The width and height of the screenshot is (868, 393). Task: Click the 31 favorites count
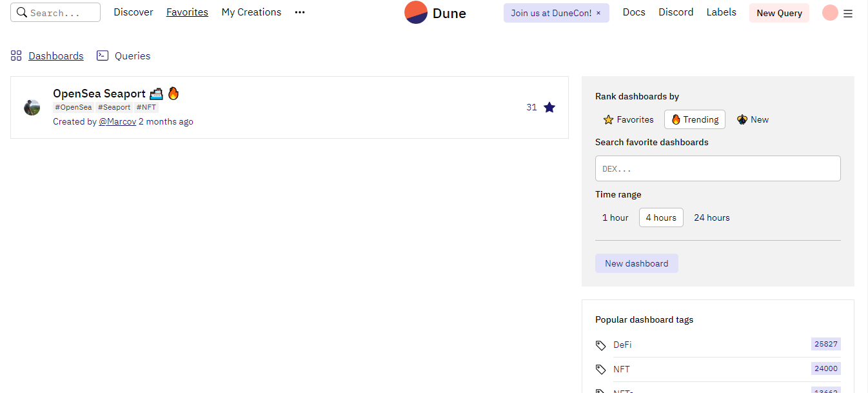pos(531,107)
